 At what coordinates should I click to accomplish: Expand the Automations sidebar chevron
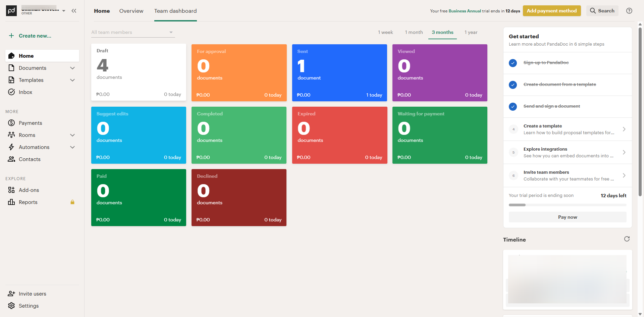[x=72, y=147]
